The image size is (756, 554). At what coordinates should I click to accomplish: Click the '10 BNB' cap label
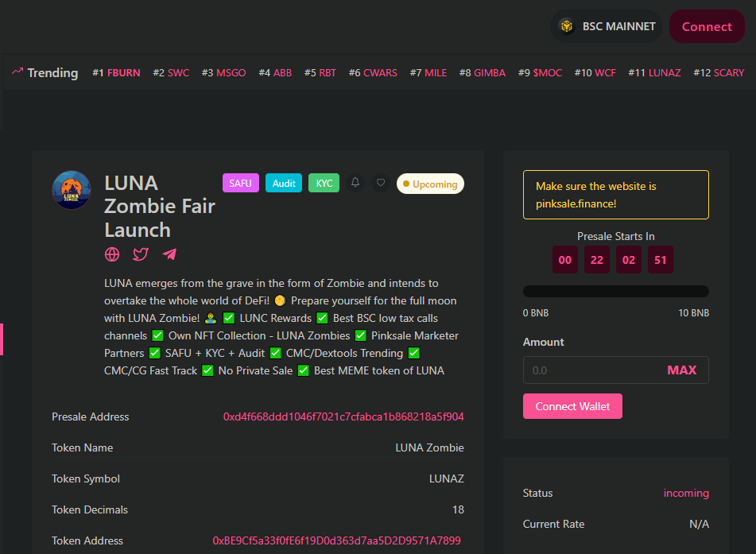[693, 313]
